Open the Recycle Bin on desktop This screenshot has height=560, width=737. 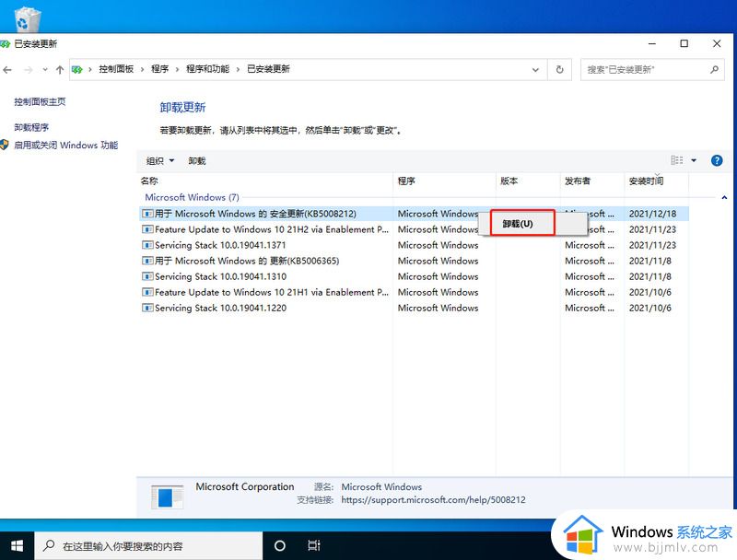click(28, 18)
